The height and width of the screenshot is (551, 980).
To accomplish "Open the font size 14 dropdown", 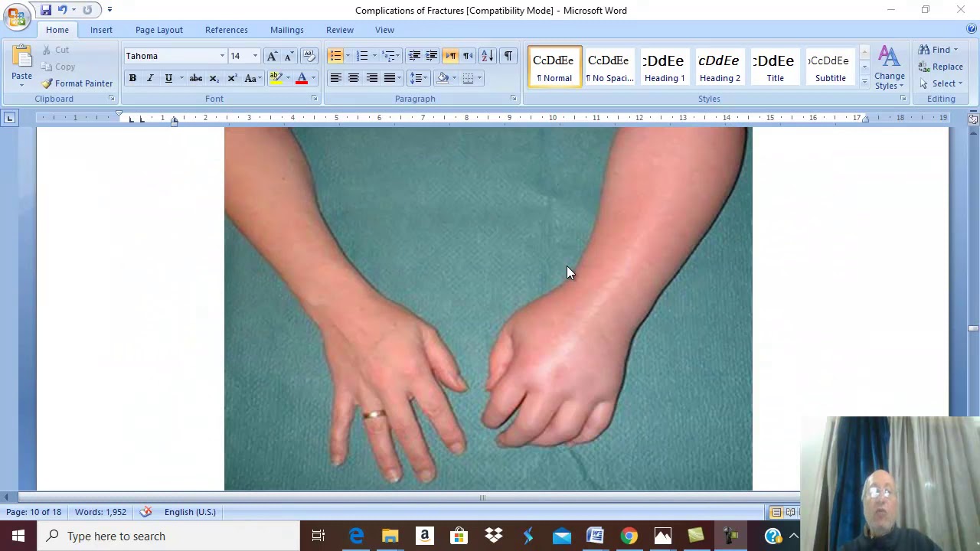I will (255, 56).
